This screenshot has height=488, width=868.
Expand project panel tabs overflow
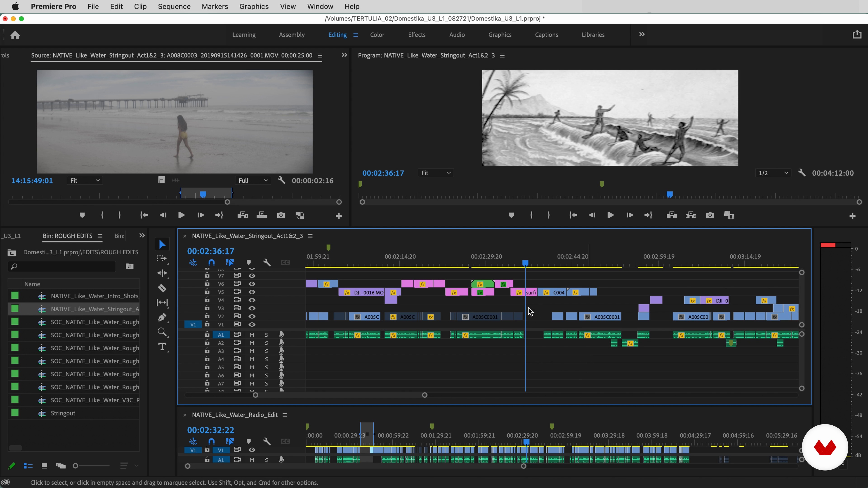click(x=142, y=236)
